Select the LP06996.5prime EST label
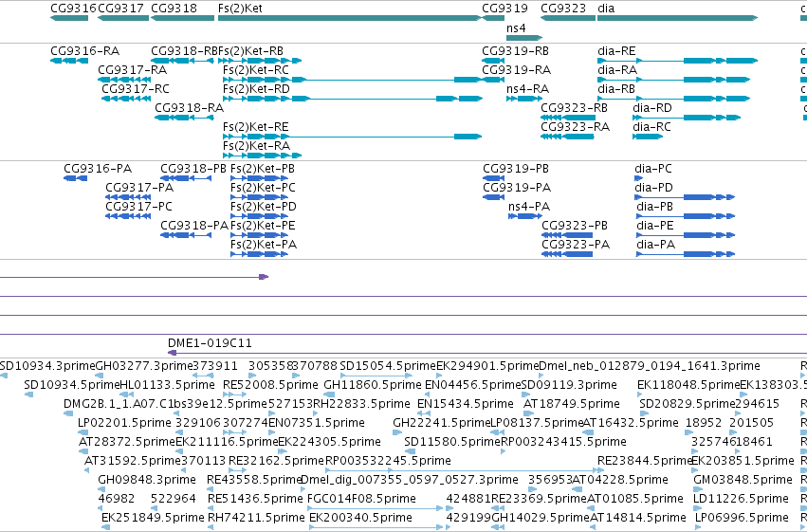The image size is (807, 532). pyautogui.click(x=742, y=518)
